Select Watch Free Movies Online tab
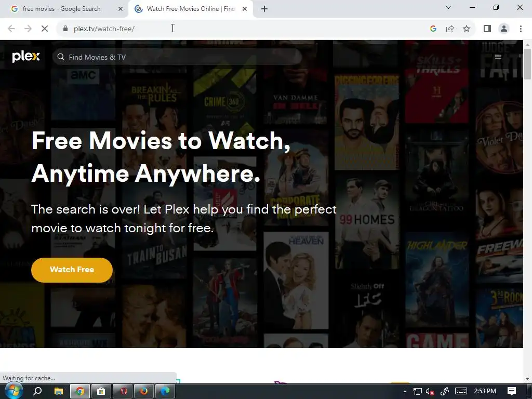Viewport: 532px width, 399px height. point(191,9)
